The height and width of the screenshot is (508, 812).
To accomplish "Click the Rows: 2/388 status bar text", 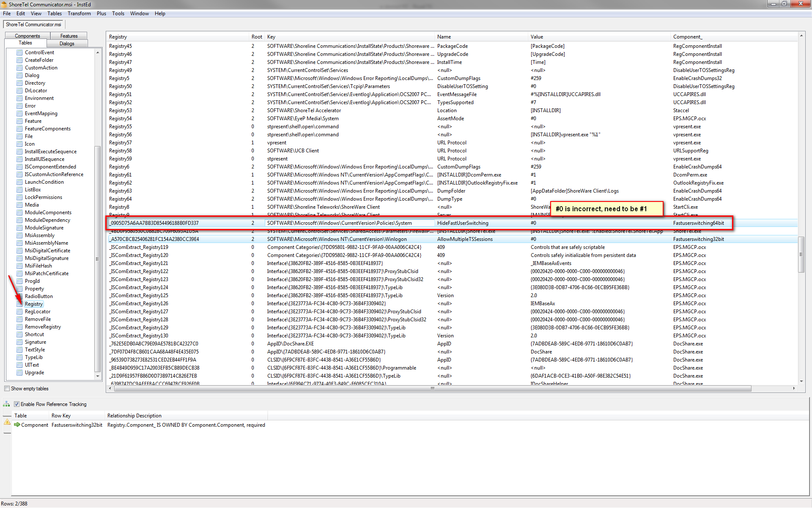I will (x=14, y=504).
